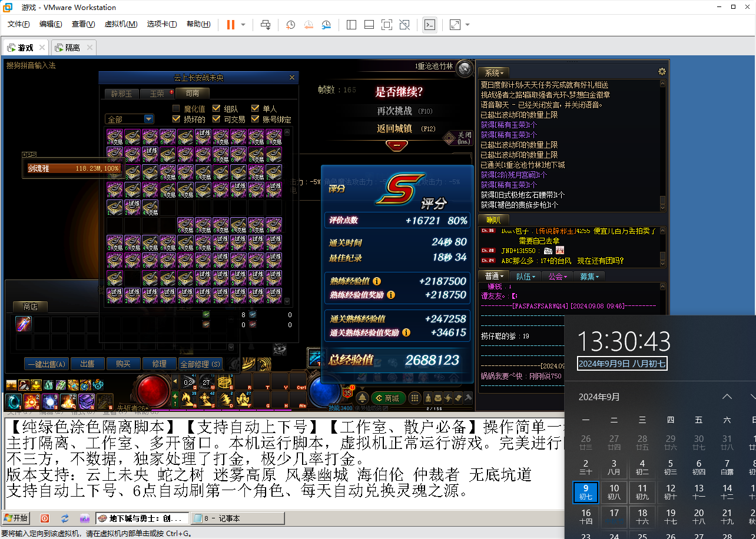The height and width of the screenshot is (539, 756).
Task: Click the blue refresh arrows taskbar icon
Action: (x=65, y=518)
